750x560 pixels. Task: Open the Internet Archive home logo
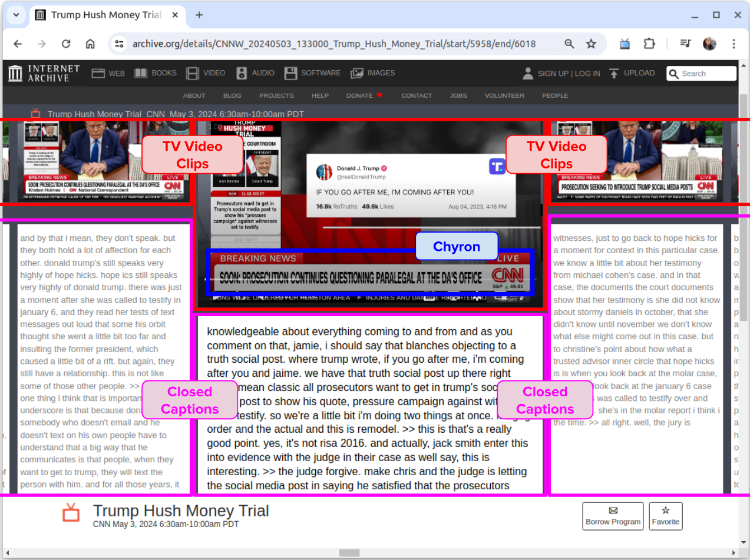pyautogui.click(x=44, y=73)
